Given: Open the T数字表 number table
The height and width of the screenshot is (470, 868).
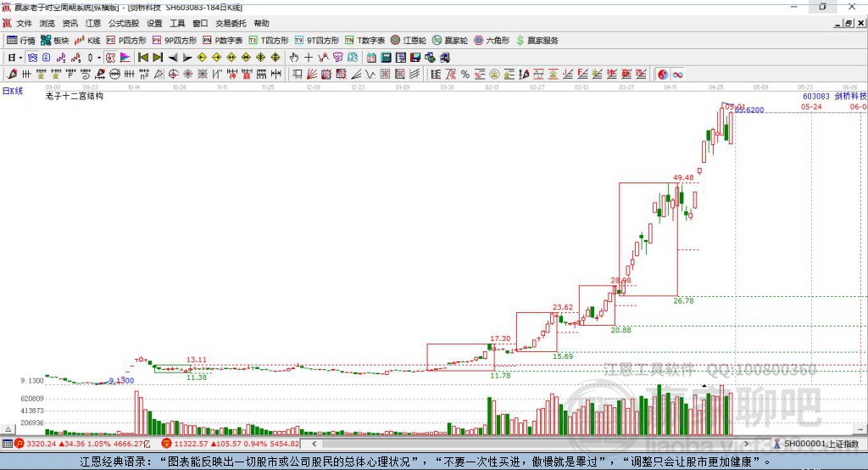Looking at the screenshot, I should (x=364, y=41).
